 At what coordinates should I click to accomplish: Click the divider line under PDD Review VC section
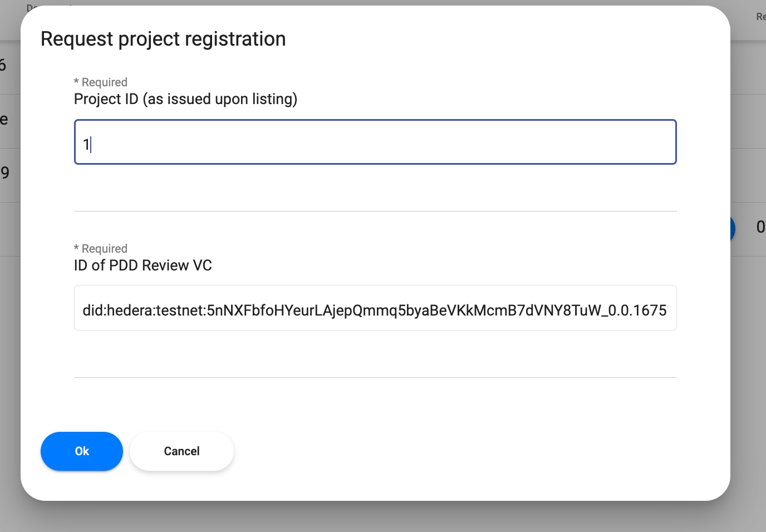tap(375, 377)
